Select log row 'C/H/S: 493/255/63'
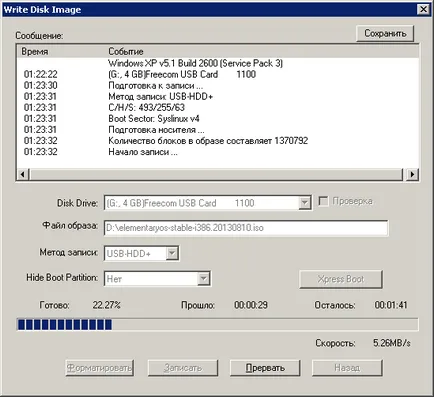 (218, 107)
